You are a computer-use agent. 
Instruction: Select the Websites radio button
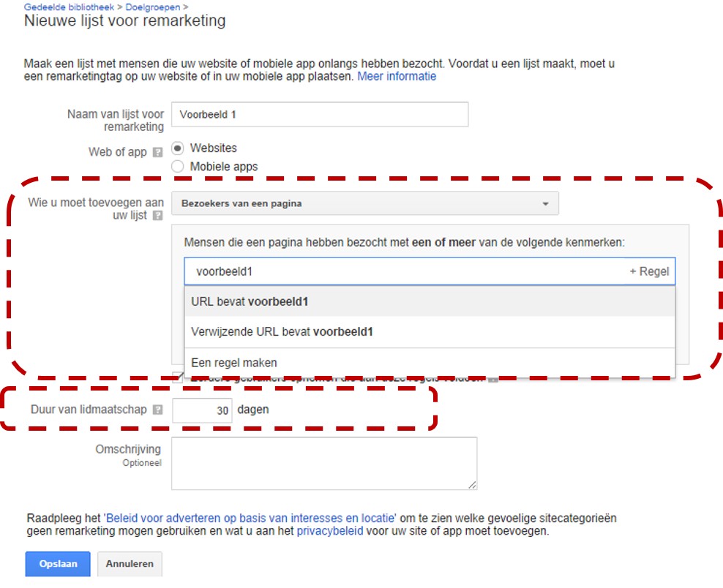point(177,148)
